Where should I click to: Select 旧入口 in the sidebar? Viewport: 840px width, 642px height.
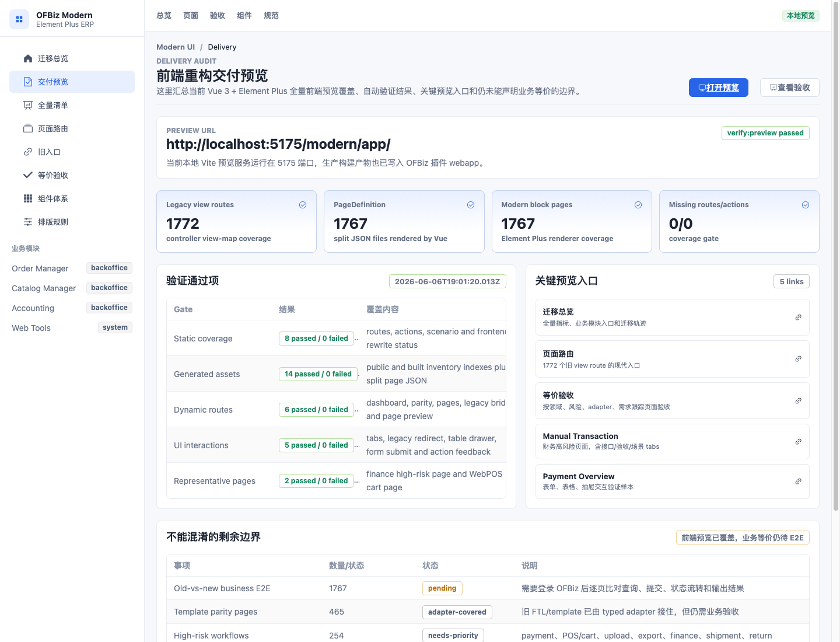coord(72,152)
